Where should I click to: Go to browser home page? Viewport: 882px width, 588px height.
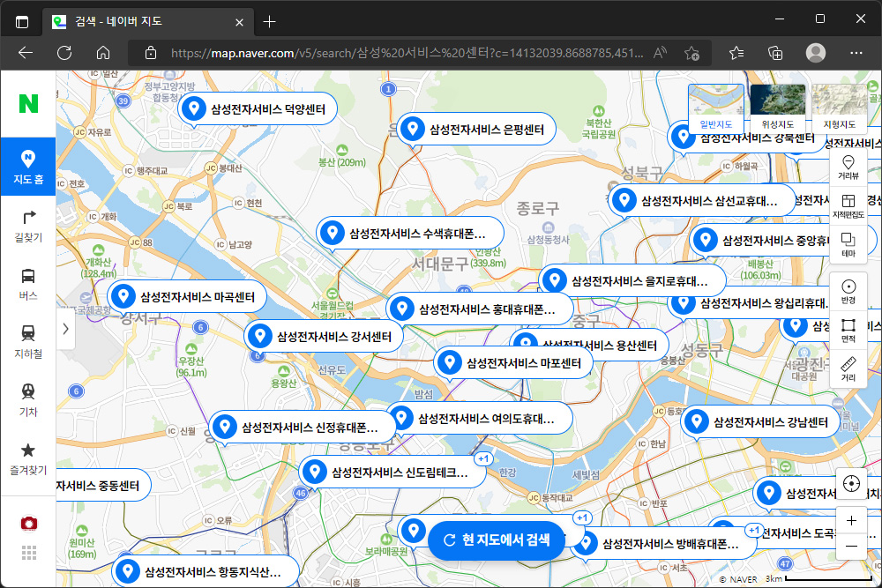pyautogui.click(x=103, y=53)
